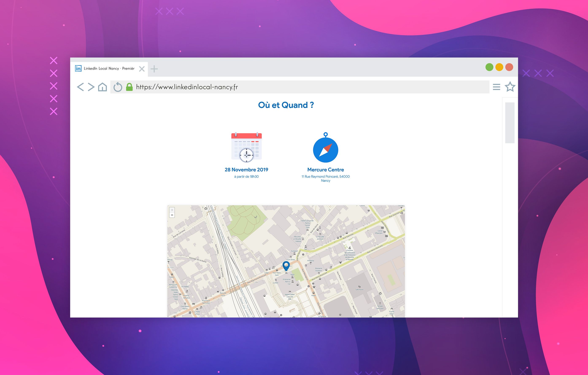This screenshot has height=375, width=588.
Task: Click the page scrollbar thumb
Action: point(510,123)
